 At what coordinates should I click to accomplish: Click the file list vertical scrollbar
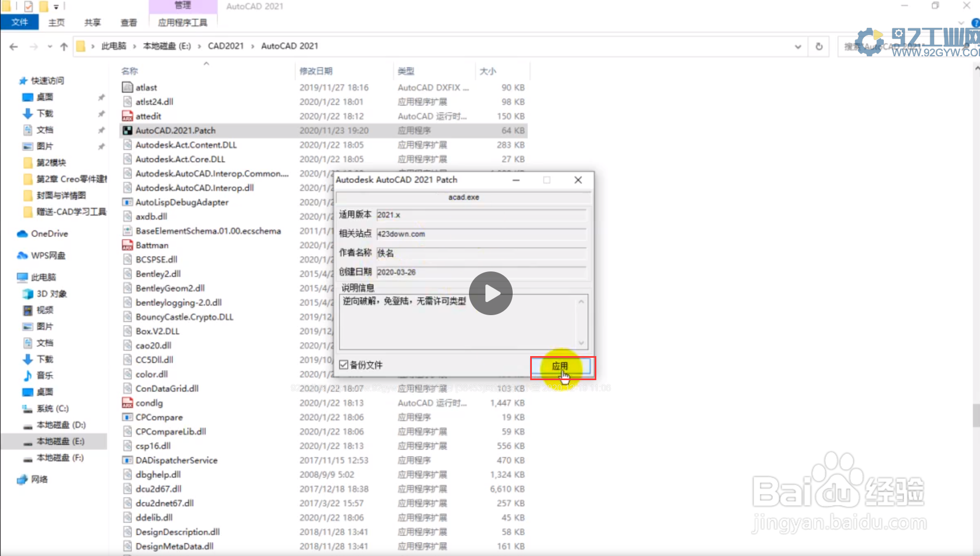click(976, 415)
